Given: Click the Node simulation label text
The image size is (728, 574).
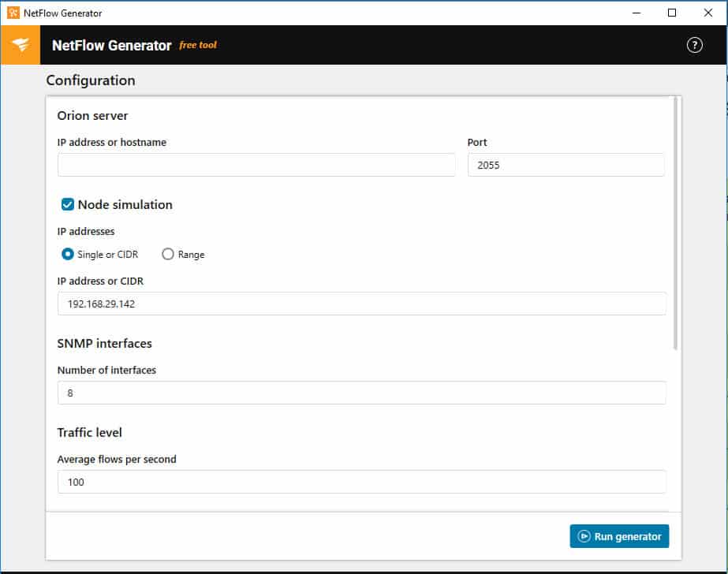Looking at the screenshot, I should coord(125,205).
